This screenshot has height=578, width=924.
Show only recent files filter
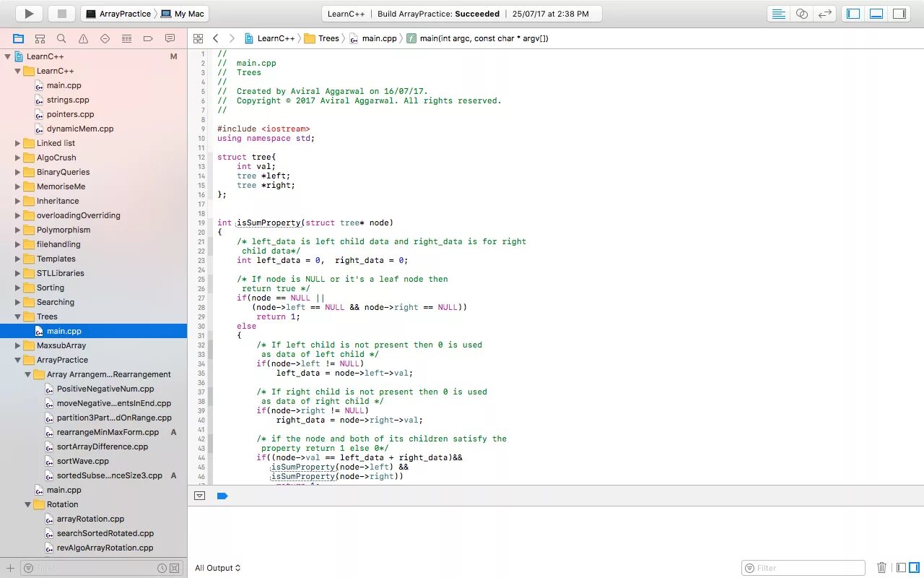pos(161,568)
